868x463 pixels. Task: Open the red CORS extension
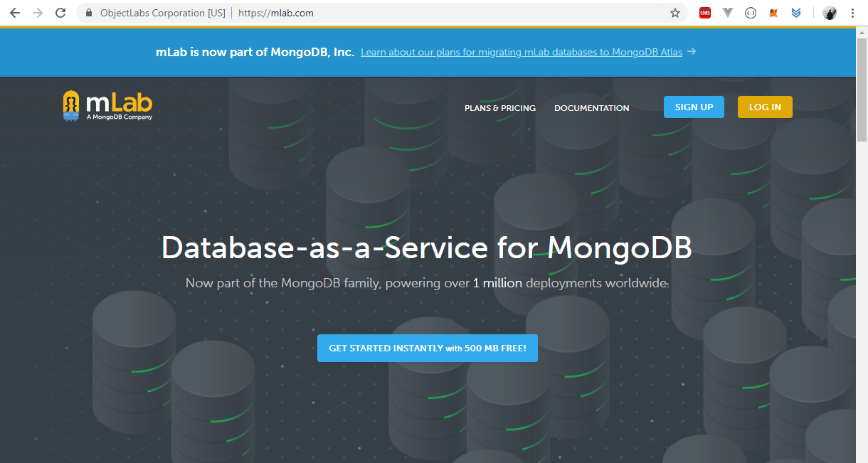(704, 13)
